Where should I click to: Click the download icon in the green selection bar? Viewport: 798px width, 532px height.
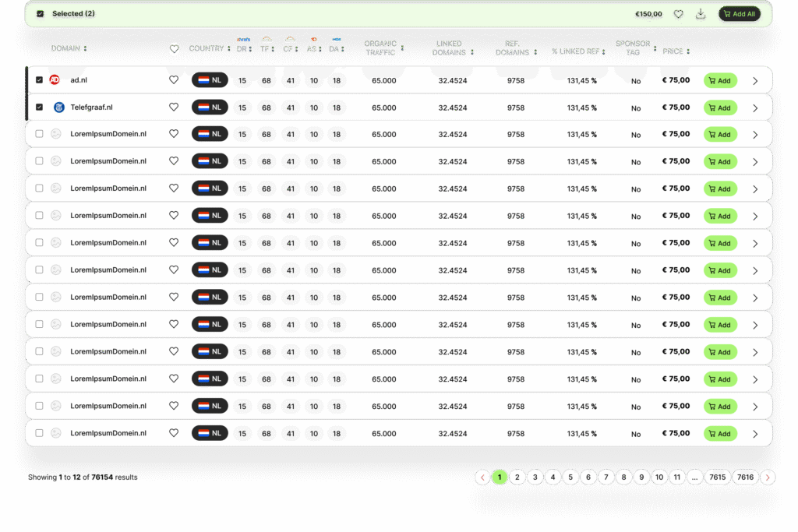pyautogui.click(x=700, y=14)
